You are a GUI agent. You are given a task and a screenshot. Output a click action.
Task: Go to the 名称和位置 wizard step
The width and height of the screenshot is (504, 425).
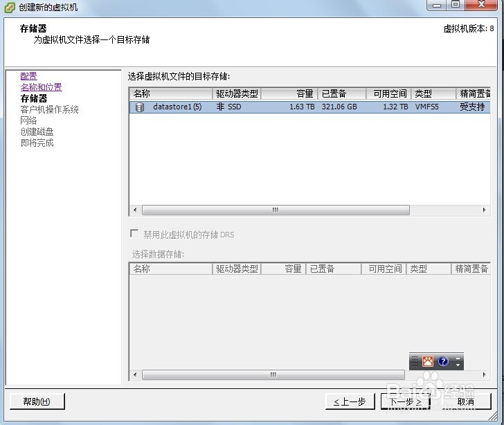pos(41,87)
